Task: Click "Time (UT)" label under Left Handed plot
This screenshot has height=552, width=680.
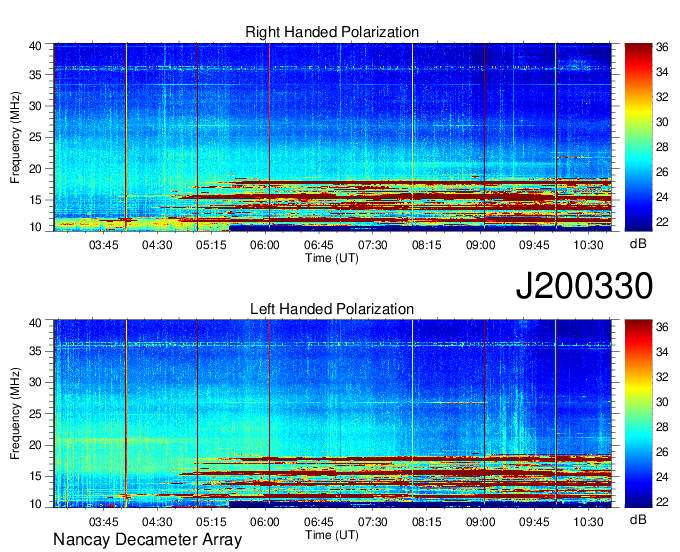Action: coord(332,535)
